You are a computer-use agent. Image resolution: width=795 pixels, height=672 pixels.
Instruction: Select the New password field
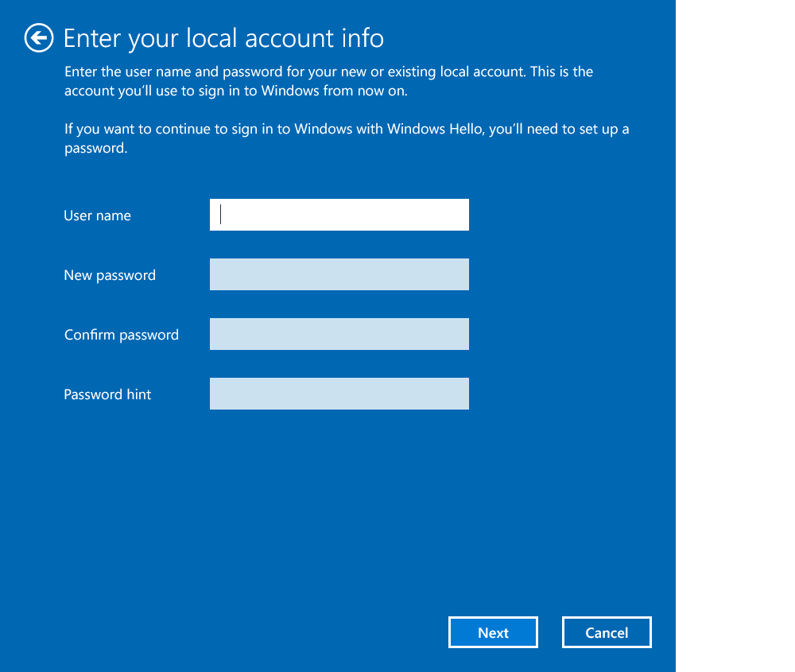tap(339, 274)
